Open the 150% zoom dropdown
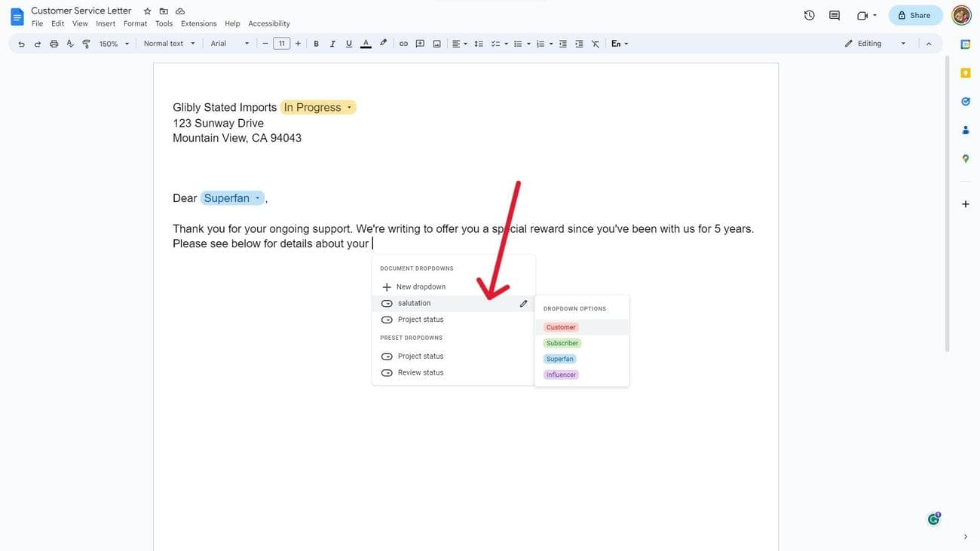 click(x=114, y=44)
